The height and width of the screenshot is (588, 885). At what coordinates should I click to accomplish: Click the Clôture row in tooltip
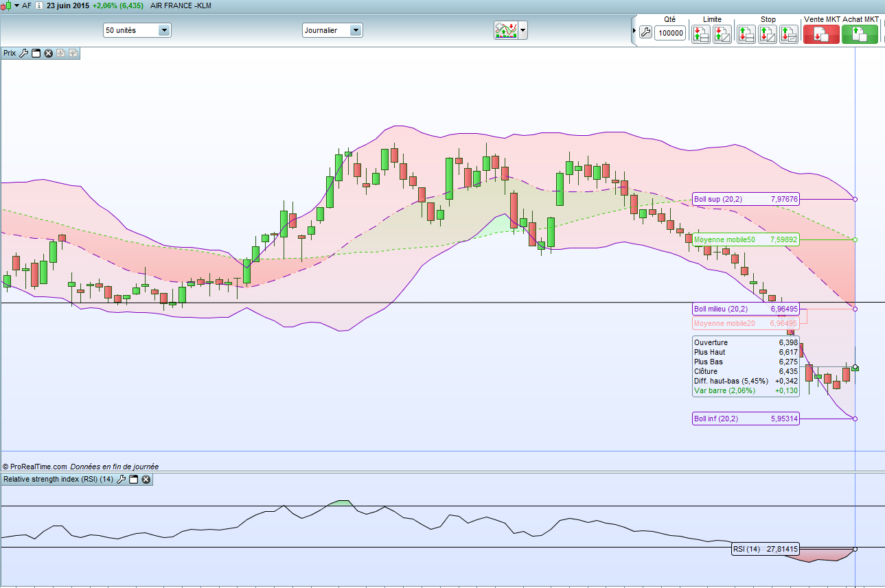746,371
